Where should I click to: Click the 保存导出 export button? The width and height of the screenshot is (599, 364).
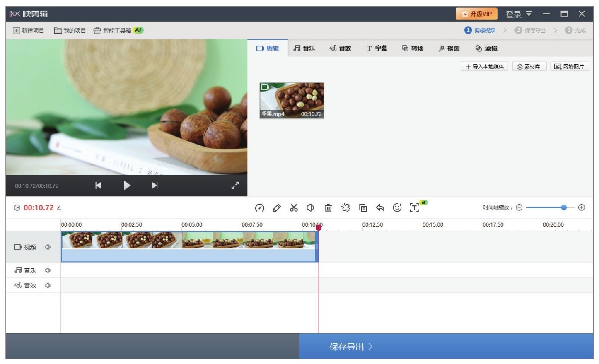coord(351,347)
